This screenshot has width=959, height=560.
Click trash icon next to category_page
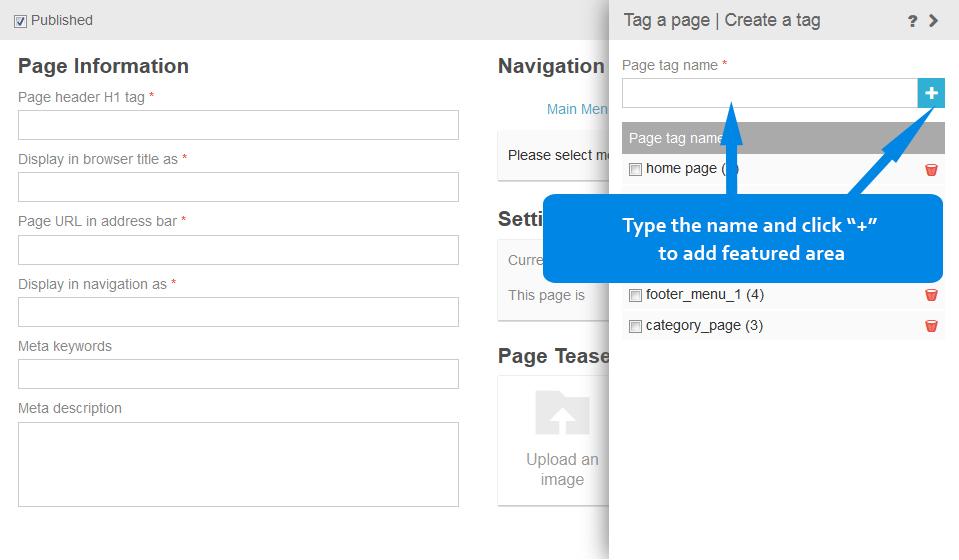tap(931, 326)
